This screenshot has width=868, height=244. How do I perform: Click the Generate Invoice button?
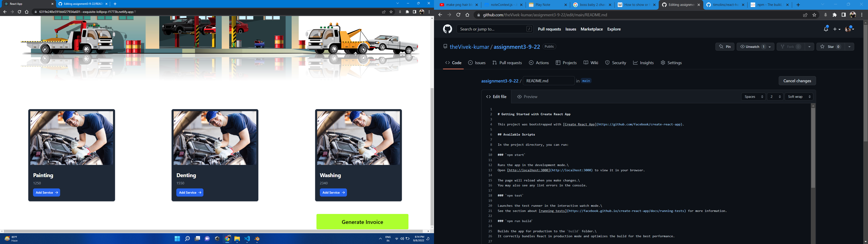click(x=362, y=222)
